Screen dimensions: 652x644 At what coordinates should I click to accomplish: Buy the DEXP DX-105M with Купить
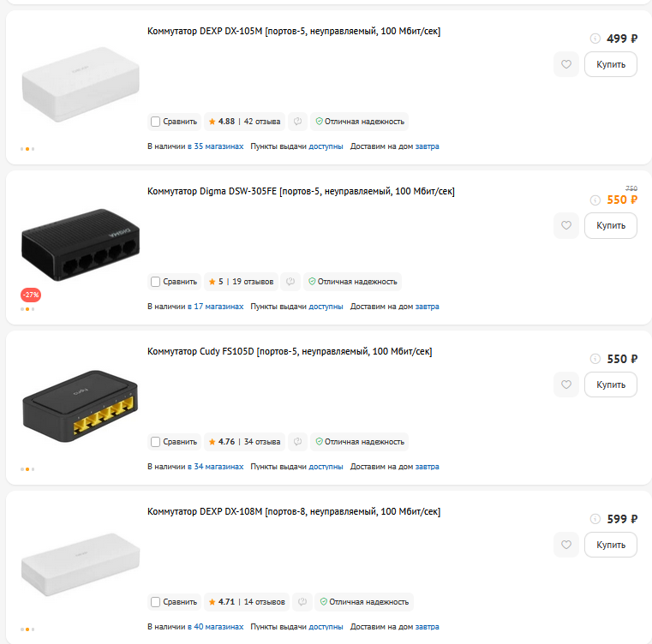tap(610, 64)
